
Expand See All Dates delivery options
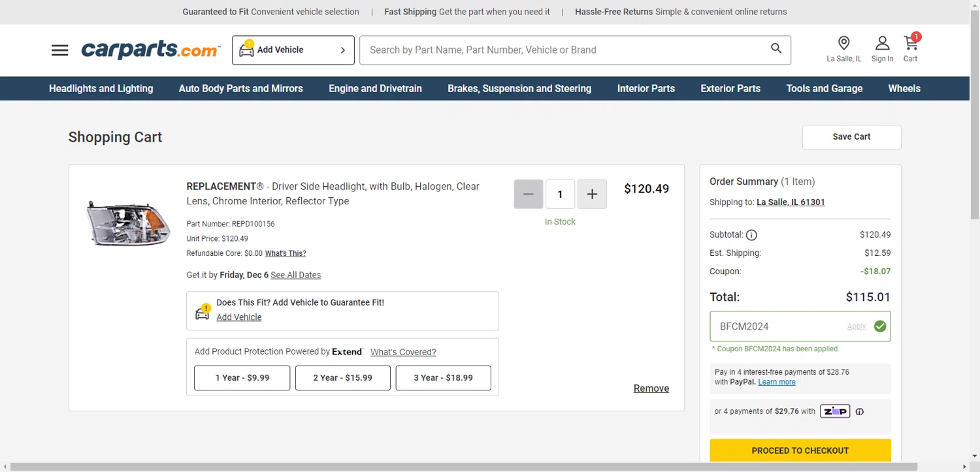tap(295, 275)
